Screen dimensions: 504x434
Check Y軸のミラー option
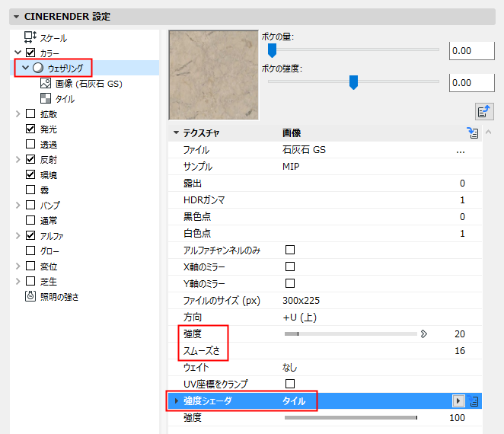[290, 283]
